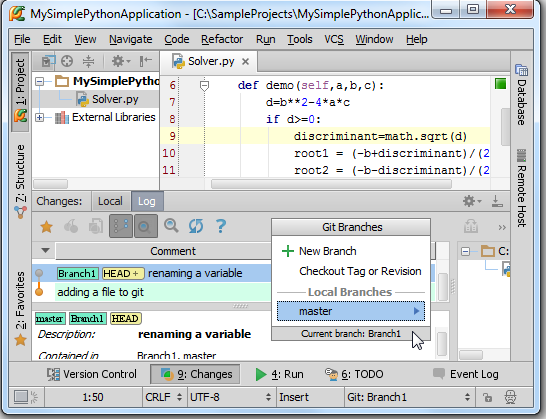Click the copy revision icon in Log toolbar
546x419 pixels.
(x=96, y=227)
